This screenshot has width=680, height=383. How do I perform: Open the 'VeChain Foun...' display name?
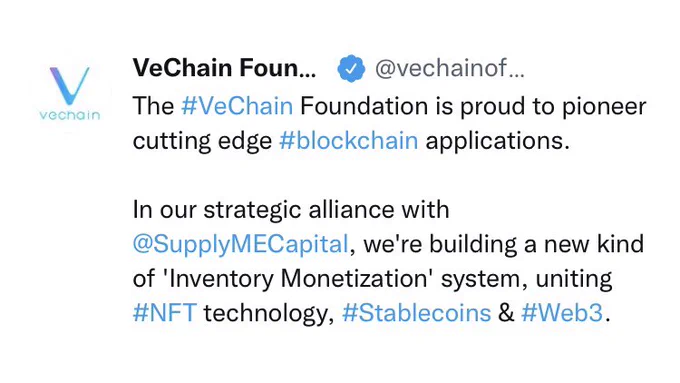tap(224, 68)
